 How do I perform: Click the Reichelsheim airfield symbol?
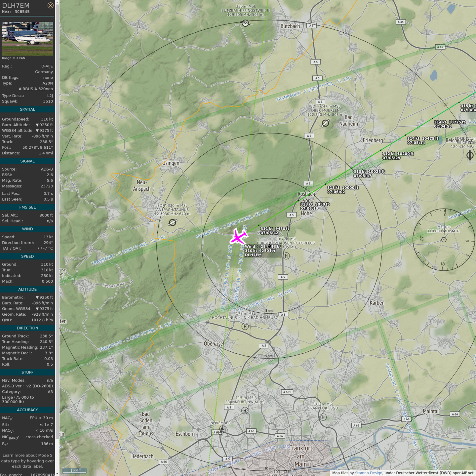(470, 155)
